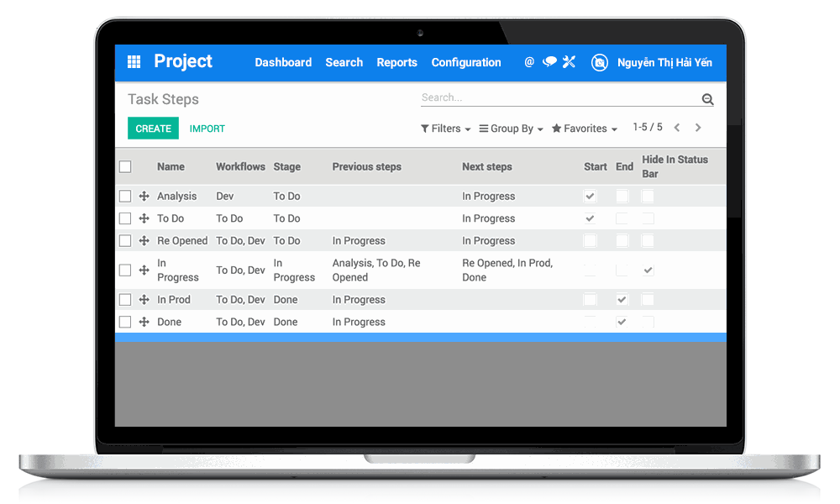This screenshot has width=840, height=504.
Task: Open the Filters dropdown
Action: (445, 128)
